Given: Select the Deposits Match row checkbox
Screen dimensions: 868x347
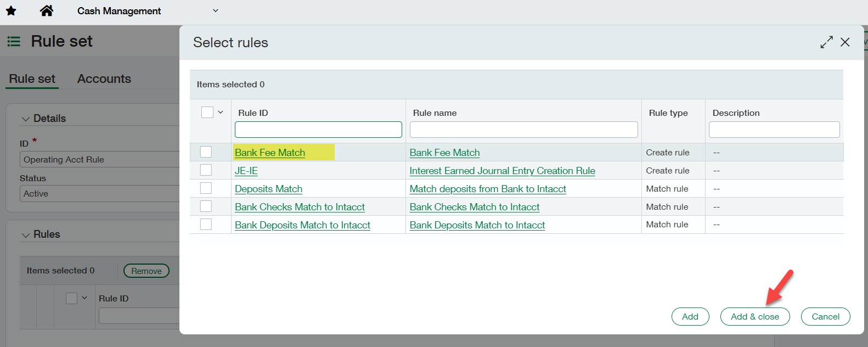Looking at the screenshot, I should coord(206,188).
